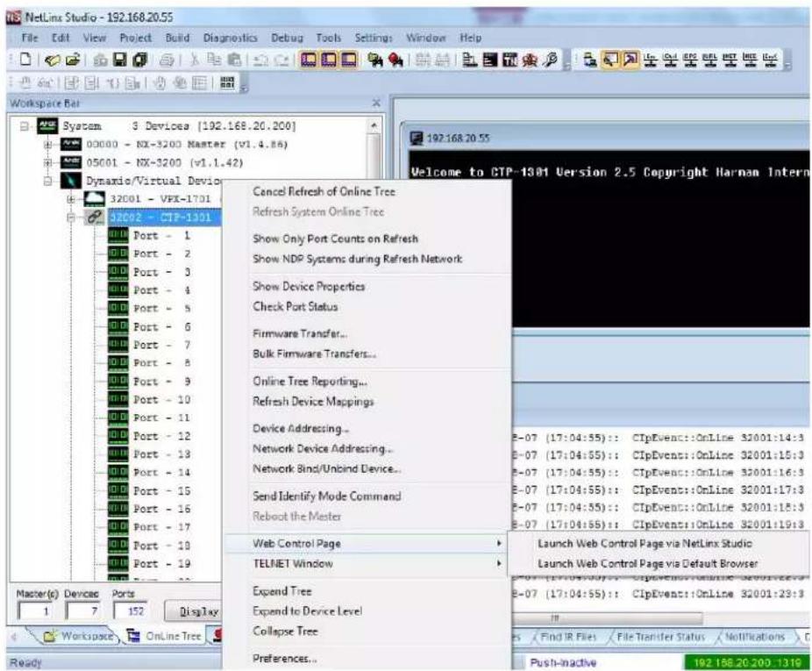Click the Devices count field
The width and height of the screenshot is (812, 671).
(82, 611)
